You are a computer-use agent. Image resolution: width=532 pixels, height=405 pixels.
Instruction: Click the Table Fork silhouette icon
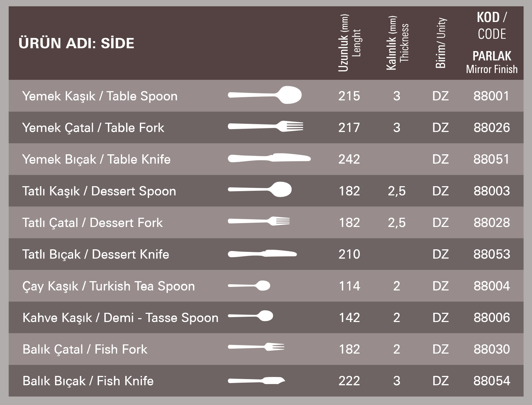tap(265, 126)
